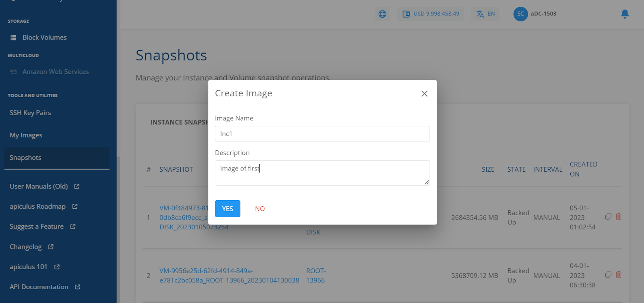Click the Amazon Web Services icon
Screen dimensions: 644x303
coord(13,72)
